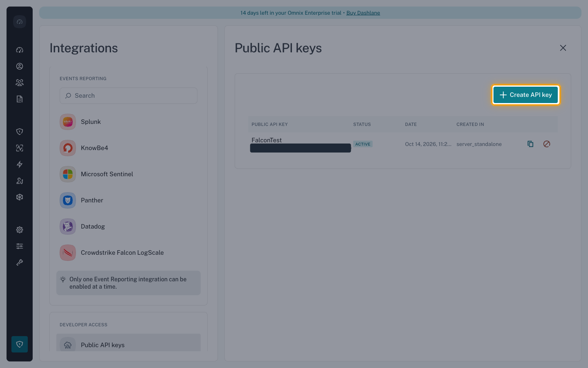The height and width of the screenshot is (368, 588).
Task: Open the Panther integration
Action: pos(129,200)
